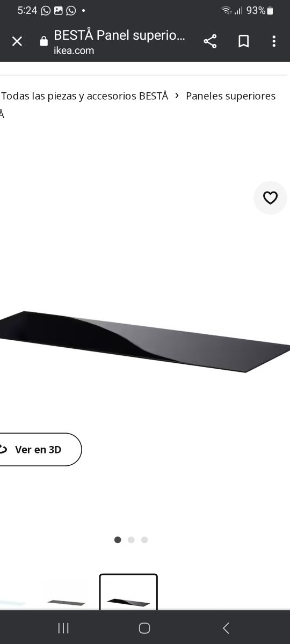
Task: Choose the black glass panel thumbnail
Action: click(x=128, y=592)
